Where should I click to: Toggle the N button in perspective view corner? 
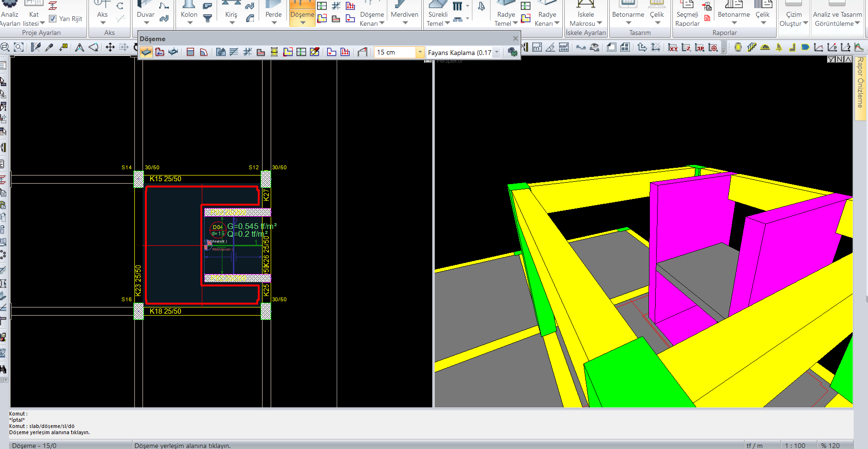[x=840, y=59]
